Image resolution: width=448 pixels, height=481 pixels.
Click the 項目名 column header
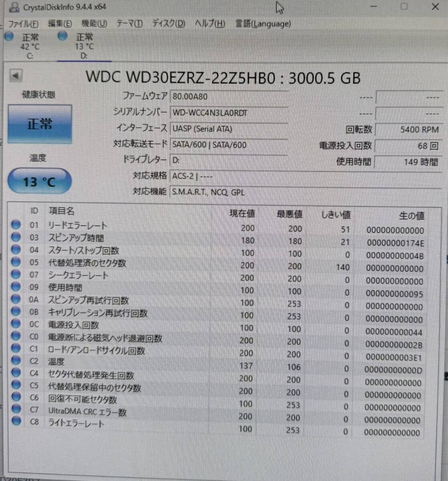[x=61, y=211]
